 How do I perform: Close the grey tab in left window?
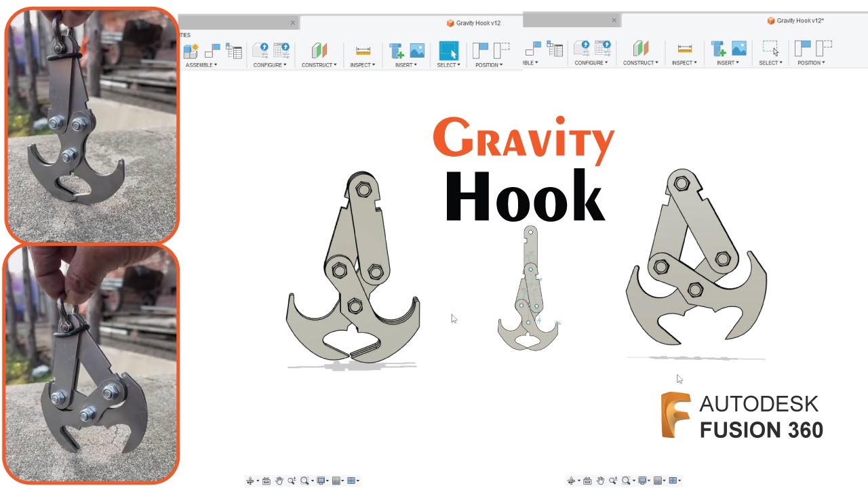coord(293,22)
